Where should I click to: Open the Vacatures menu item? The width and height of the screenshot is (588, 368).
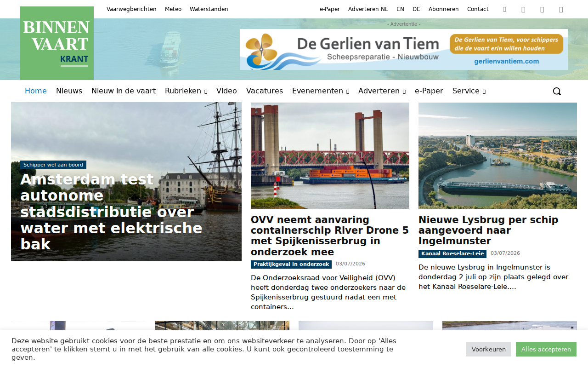pos(265,91)
